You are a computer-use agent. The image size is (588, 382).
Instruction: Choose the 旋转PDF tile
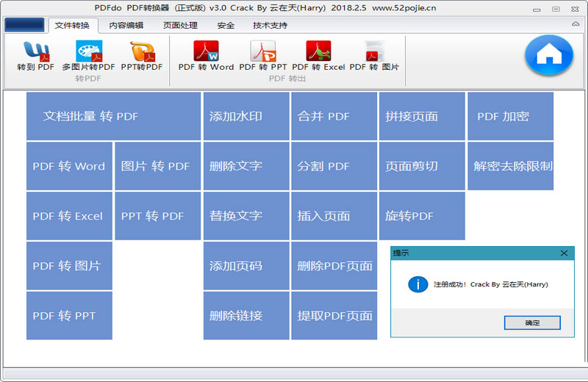pos(422,216)
